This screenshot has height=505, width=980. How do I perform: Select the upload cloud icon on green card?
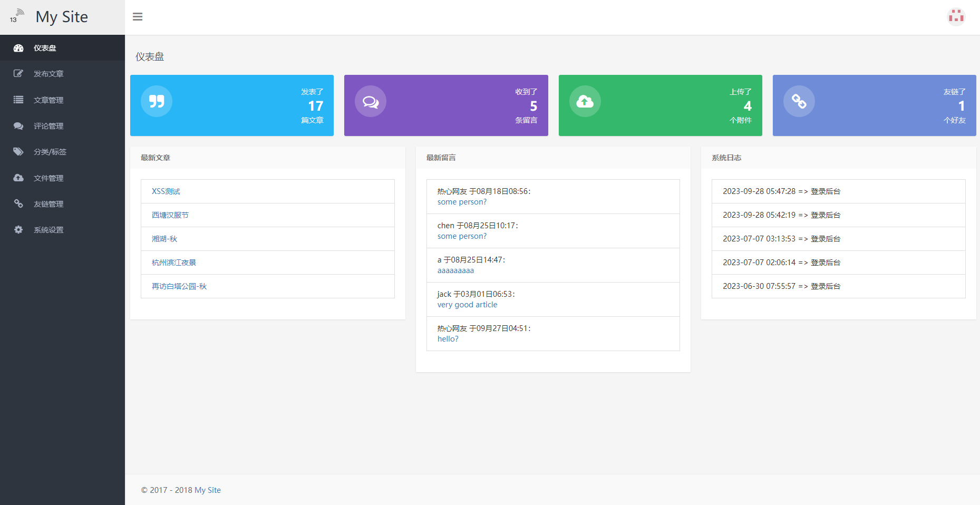585,101
